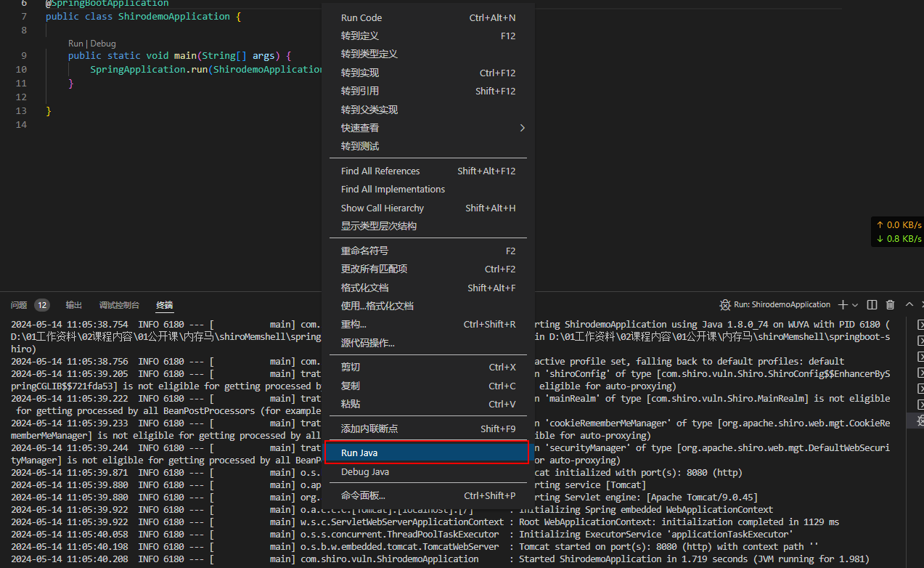This screenshot has height=568, width=924.
Task: Click line number 13 in the editor gutter
Action: click(x=21, y=111)
